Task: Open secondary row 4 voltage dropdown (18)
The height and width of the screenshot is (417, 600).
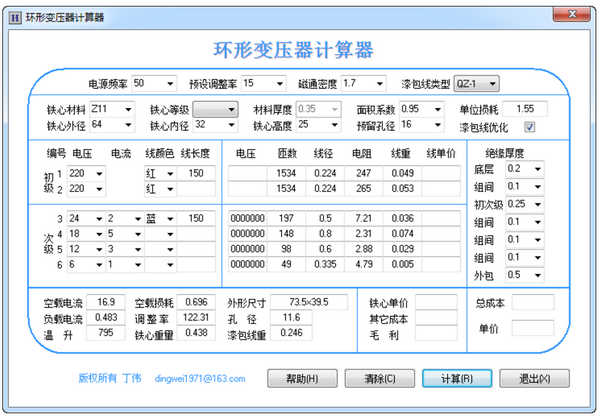Action: coord(99,234)
